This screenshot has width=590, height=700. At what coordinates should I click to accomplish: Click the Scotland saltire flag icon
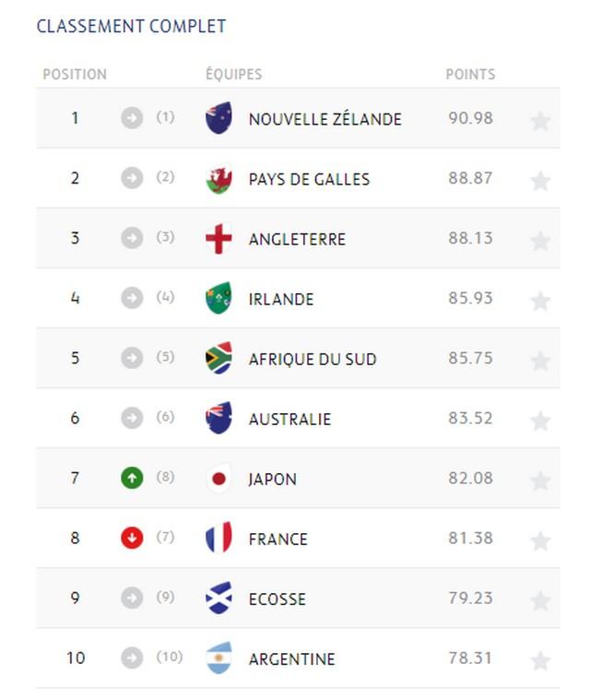pos(218,598)
